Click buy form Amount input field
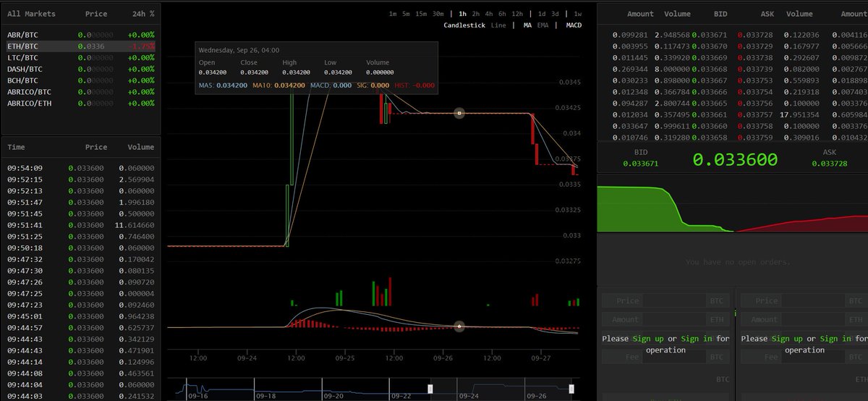The image size is (868, 401). tap(675, 319)
